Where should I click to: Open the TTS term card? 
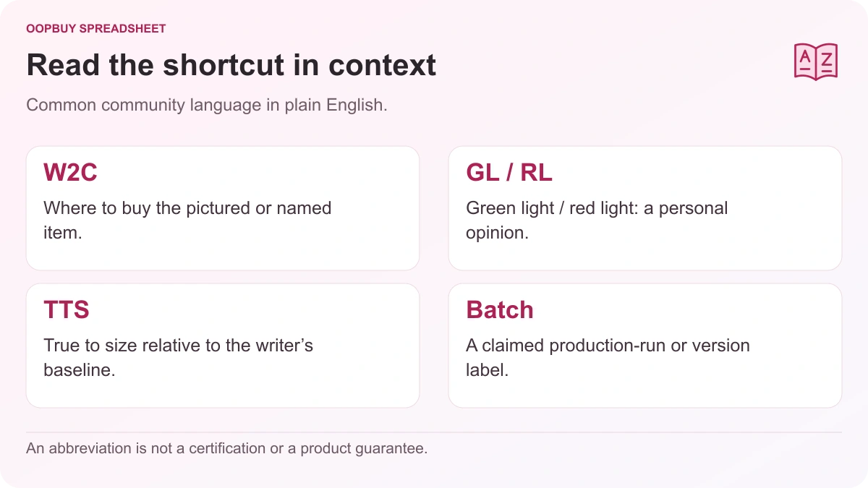click(x=223, y=346)
